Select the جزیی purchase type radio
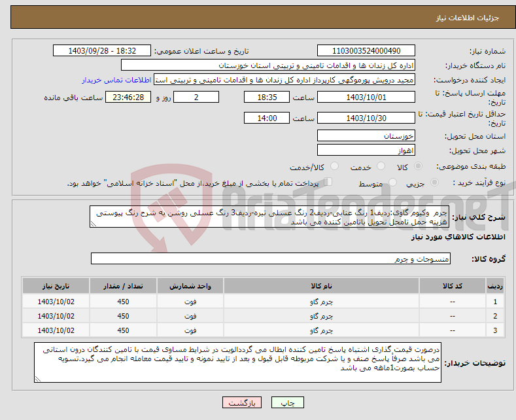The height and width of the screenshot is (420, 516). tap(434, 183)
